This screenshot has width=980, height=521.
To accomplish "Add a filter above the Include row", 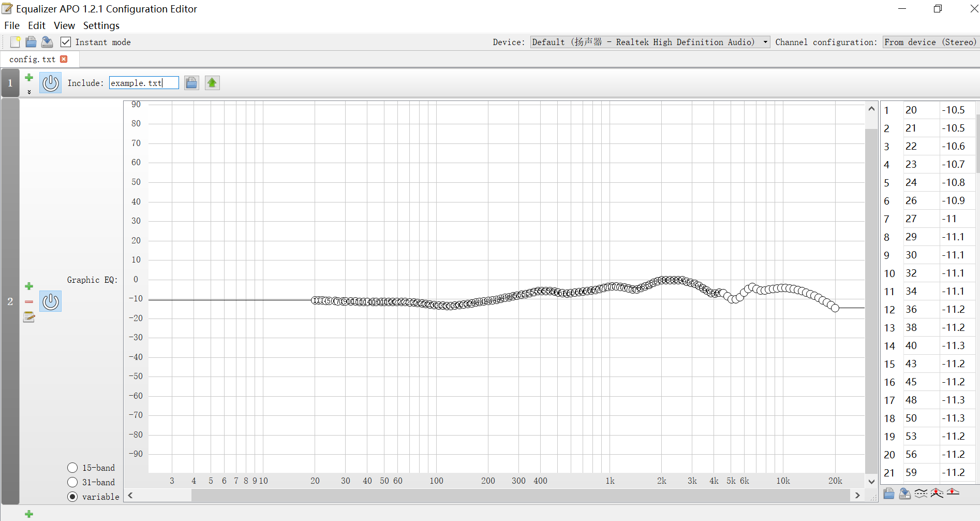I will coord(29,77).
